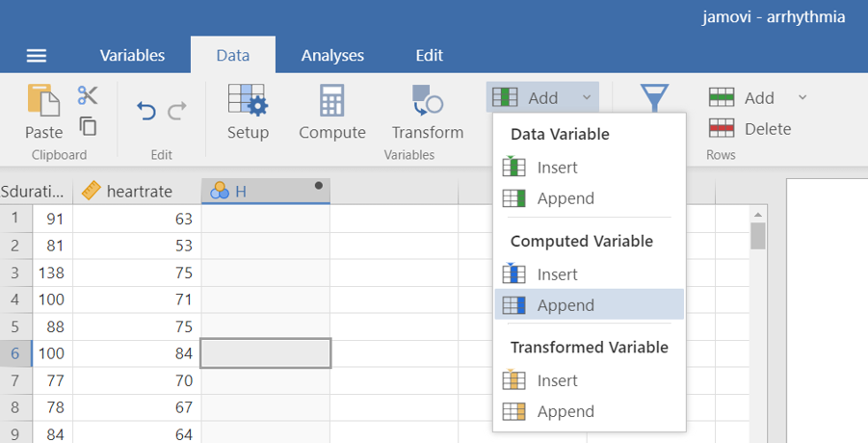
Task: Click the Copy icon below scissors
Action: point(88,126)
